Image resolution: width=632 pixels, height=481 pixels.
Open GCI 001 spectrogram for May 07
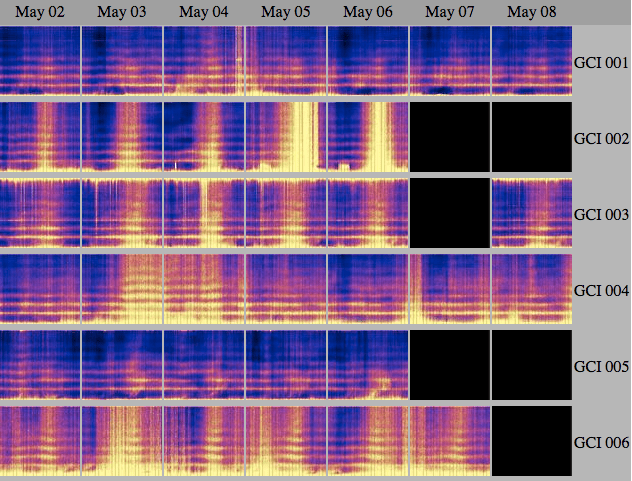point(449,61)
